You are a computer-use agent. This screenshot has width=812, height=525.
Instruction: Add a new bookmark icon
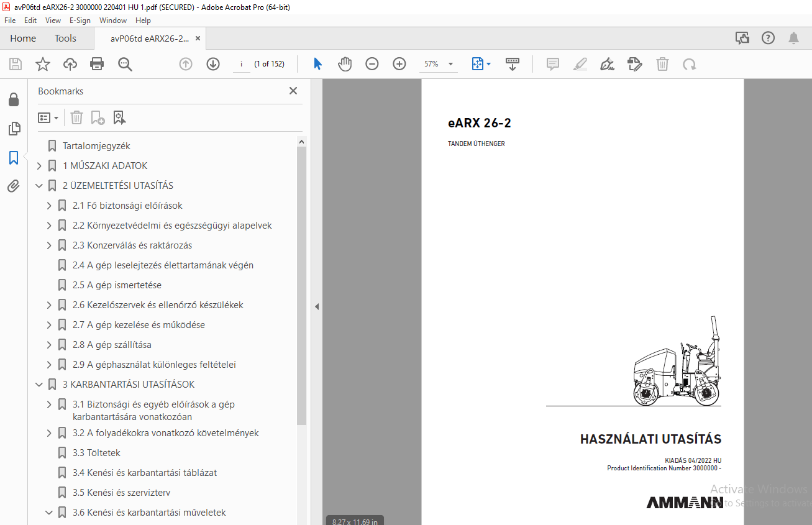click(x=98, y=117)
